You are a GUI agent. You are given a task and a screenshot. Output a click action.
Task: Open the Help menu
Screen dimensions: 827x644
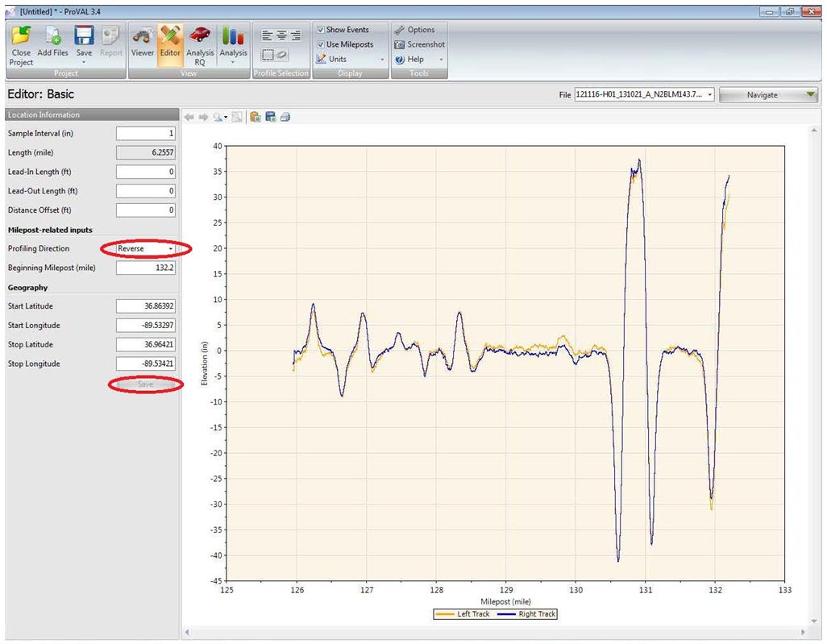(419, 59)
